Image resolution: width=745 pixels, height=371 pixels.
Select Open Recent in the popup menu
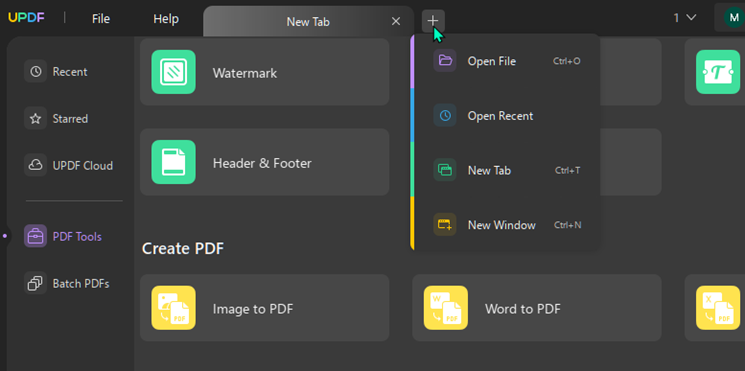506,116
